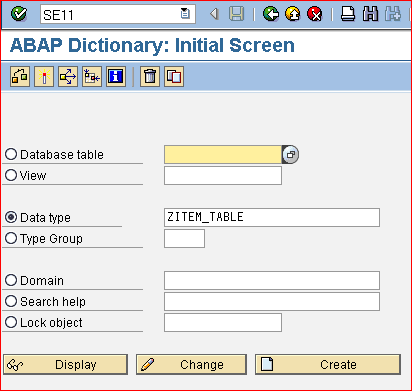
Task: Click the yellow Exit arrow icon
Action: (x=293, y=14)
